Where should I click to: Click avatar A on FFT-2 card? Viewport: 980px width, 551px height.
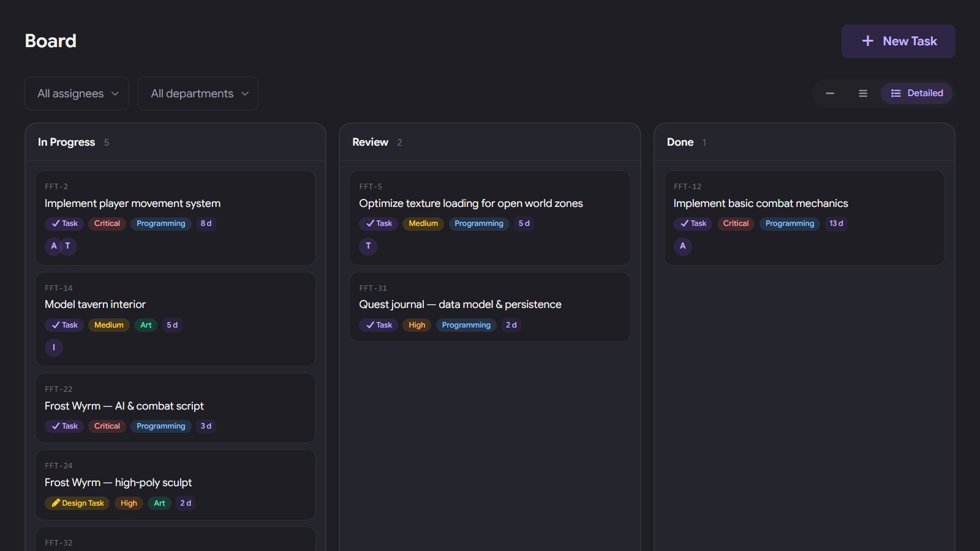tap(54, 246)
